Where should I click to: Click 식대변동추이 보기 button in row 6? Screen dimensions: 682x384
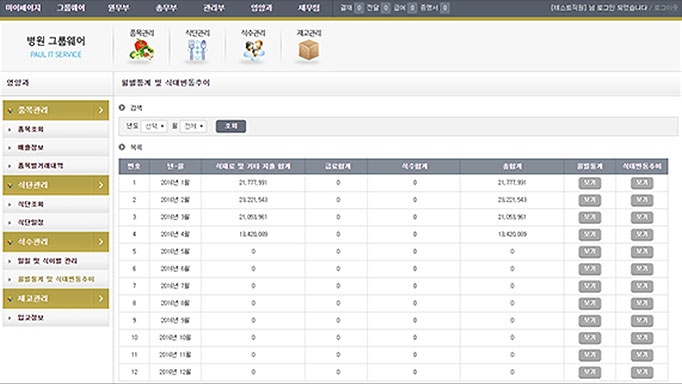point(642,269)
